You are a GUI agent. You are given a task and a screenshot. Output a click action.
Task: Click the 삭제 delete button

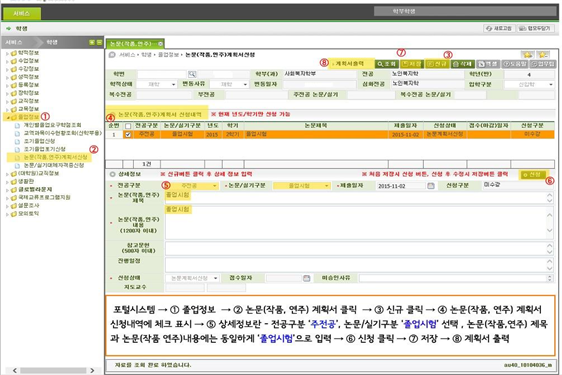tap(462, 64)
